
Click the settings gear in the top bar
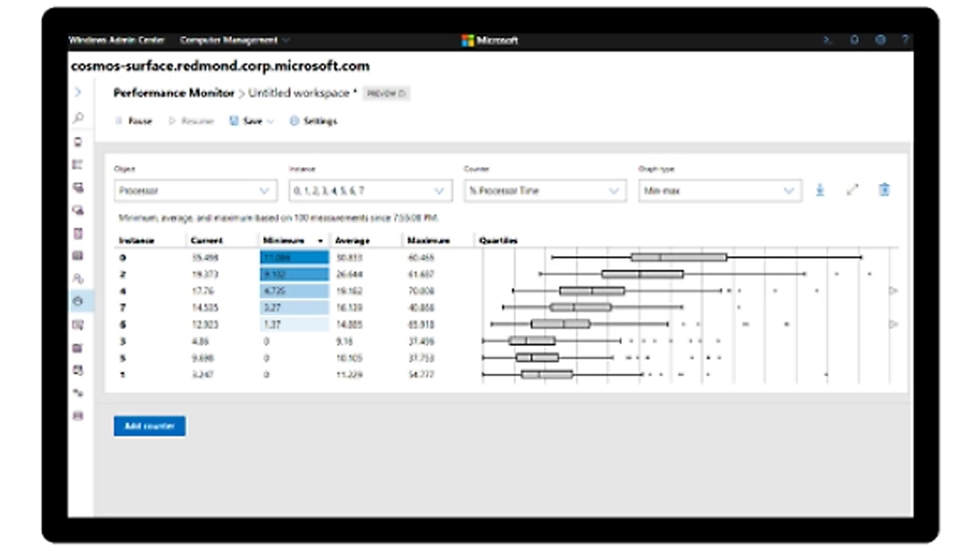coord(881,40)
